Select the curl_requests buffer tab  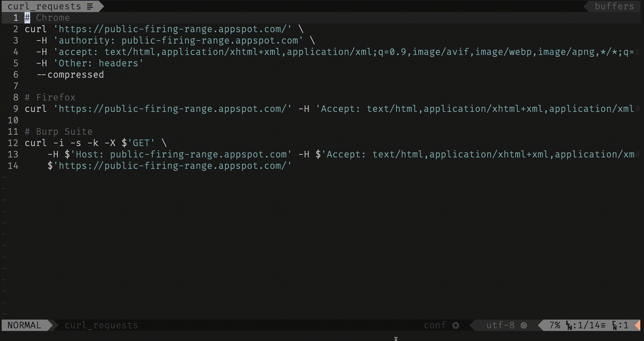tap(44, 6)
